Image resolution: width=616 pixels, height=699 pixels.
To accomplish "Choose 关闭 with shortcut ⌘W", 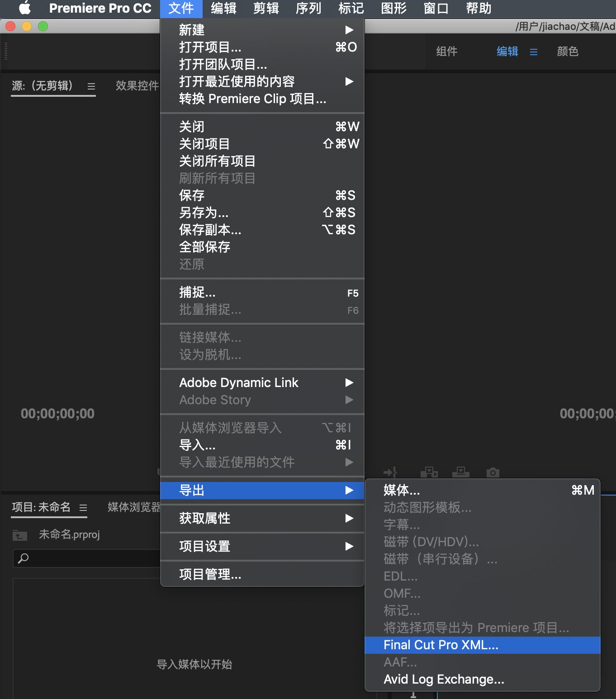I will click(262, 127).
